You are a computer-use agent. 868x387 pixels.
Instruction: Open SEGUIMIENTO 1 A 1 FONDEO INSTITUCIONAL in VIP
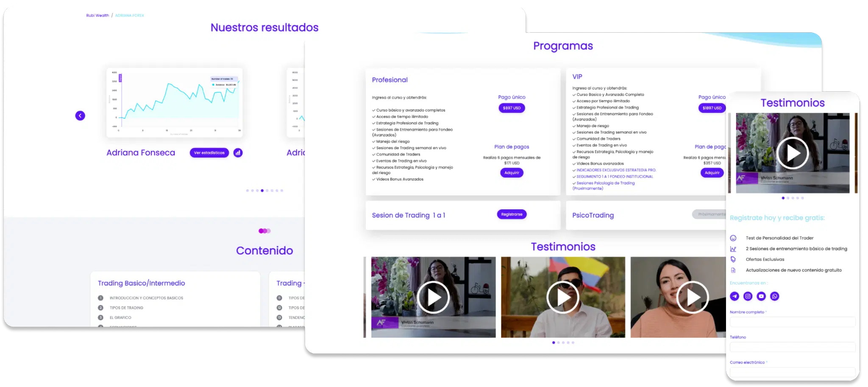point(615,177)
